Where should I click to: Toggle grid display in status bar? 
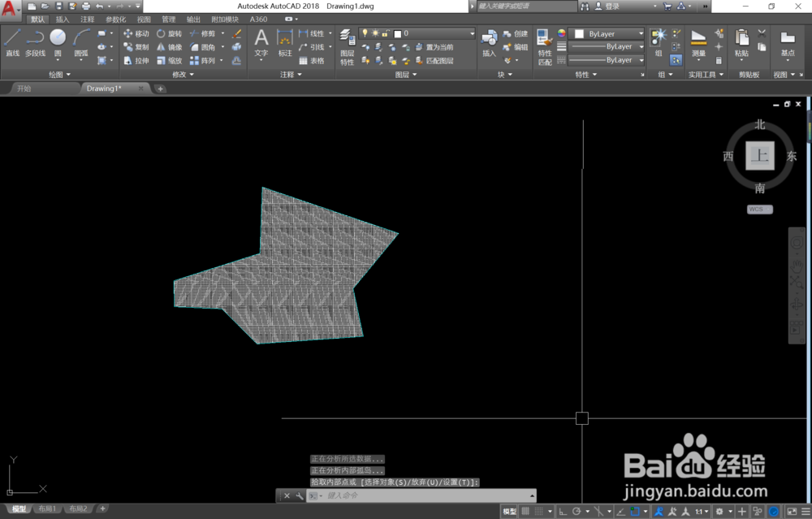pos(525,511)
